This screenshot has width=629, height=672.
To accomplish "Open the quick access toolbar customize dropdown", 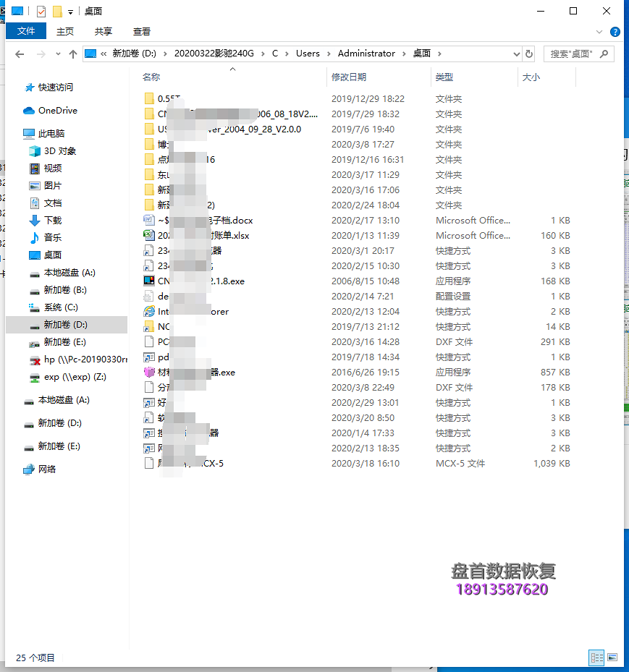I will pos(70,12).
